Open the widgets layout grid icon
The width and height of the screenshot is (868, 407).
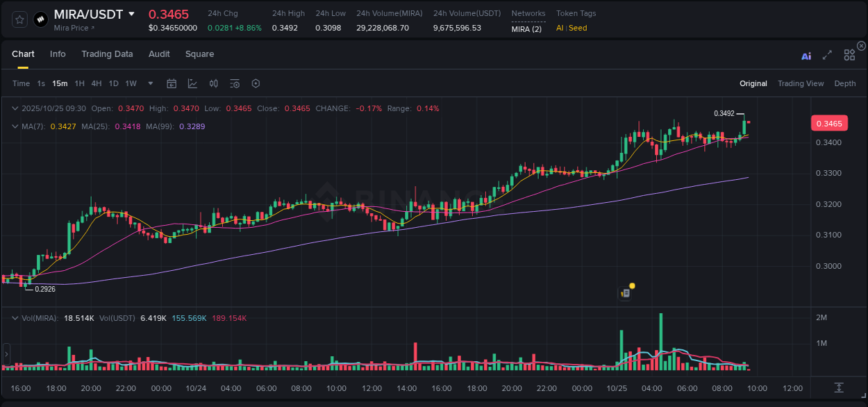point(849,55)
